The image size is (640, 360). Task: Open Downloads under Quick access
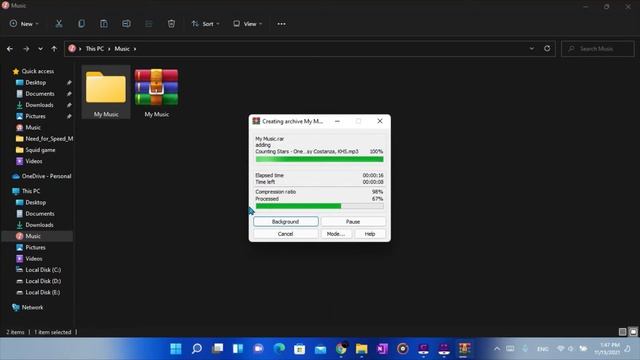pos(39,105)
